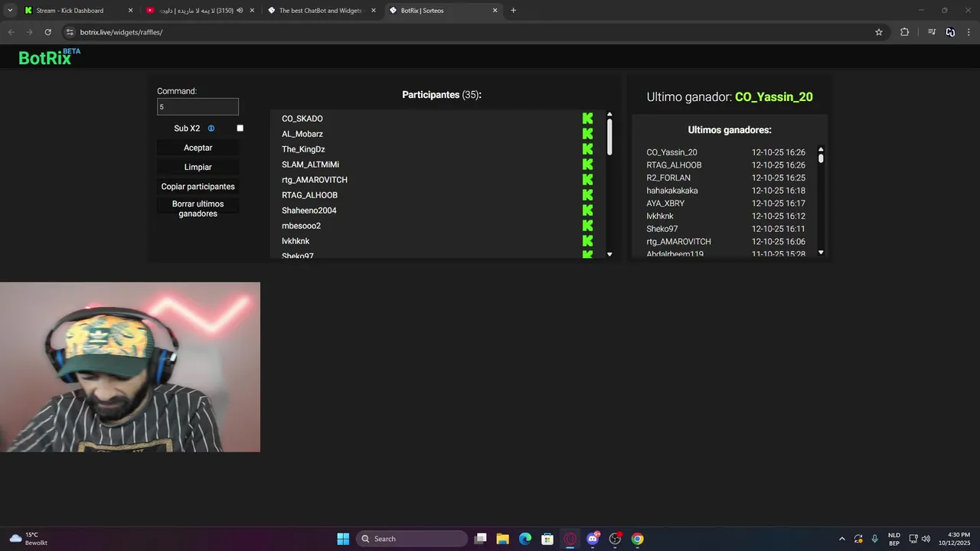Click the Windows taskbar Search box
This screenshot has height=551, width=980.
coord(412,539)
